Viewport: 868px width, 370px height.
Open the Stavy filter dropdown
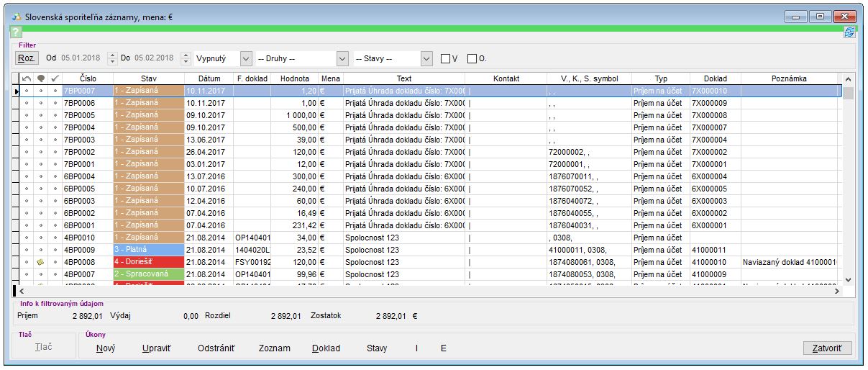point(426,58)
